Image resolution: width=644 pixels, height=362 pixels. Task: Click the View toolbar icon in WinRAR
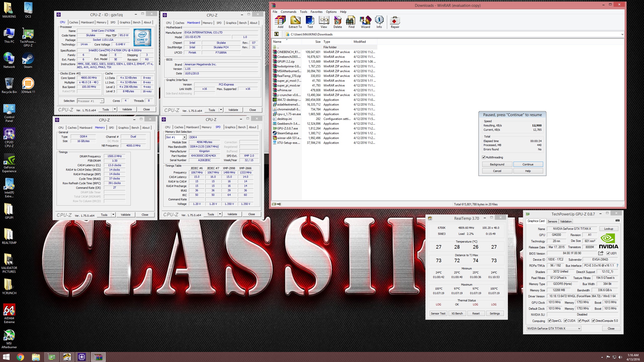(x=324, y=22)
